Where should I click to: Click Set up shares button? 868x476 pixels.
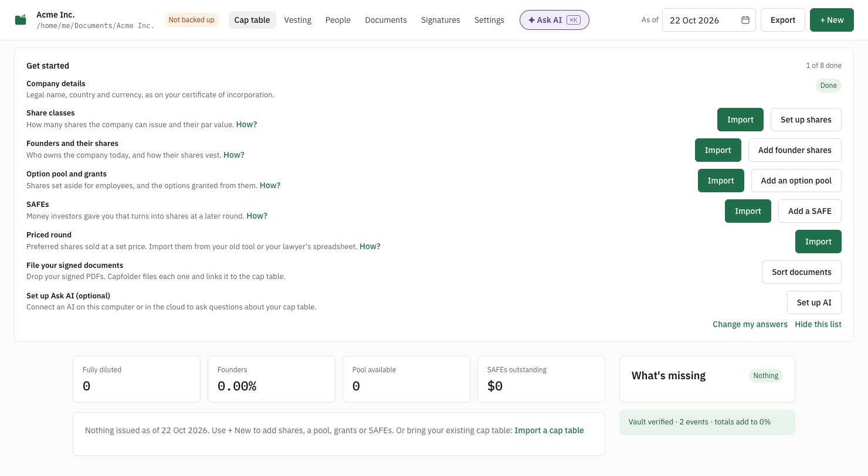coord(806,120)
